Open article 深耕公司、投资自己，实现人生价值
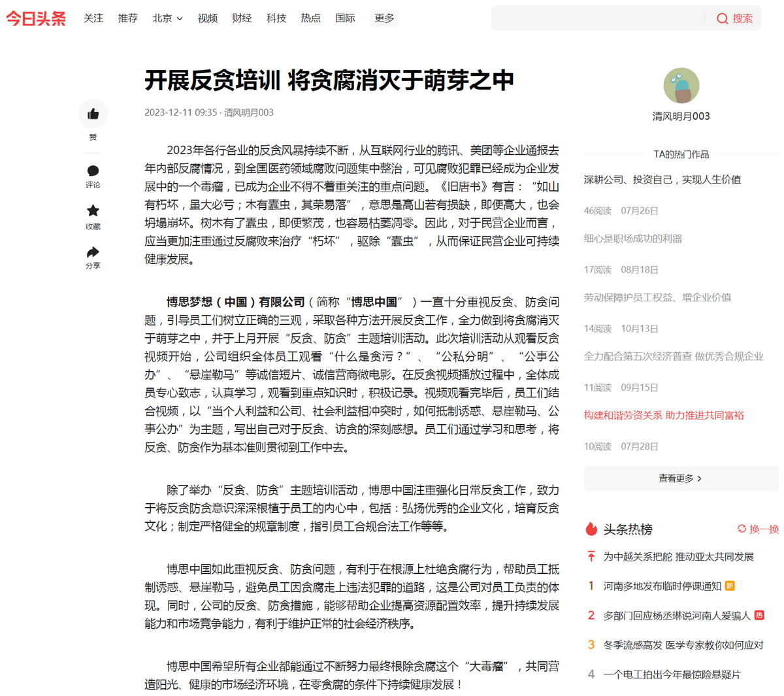Image resolution: width=784 pixels, height=696 pixels. point(662,180)
